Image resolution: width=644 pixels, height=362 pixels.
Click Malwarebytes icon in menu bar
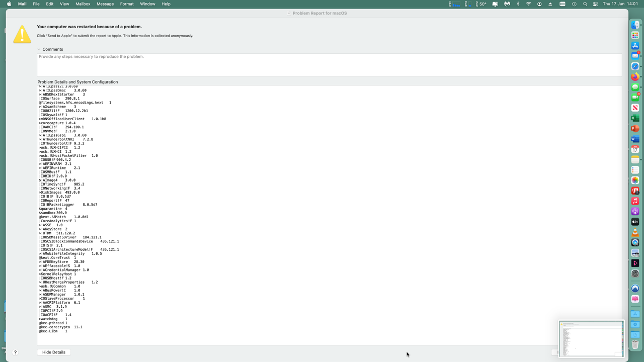tap(507, 4)
